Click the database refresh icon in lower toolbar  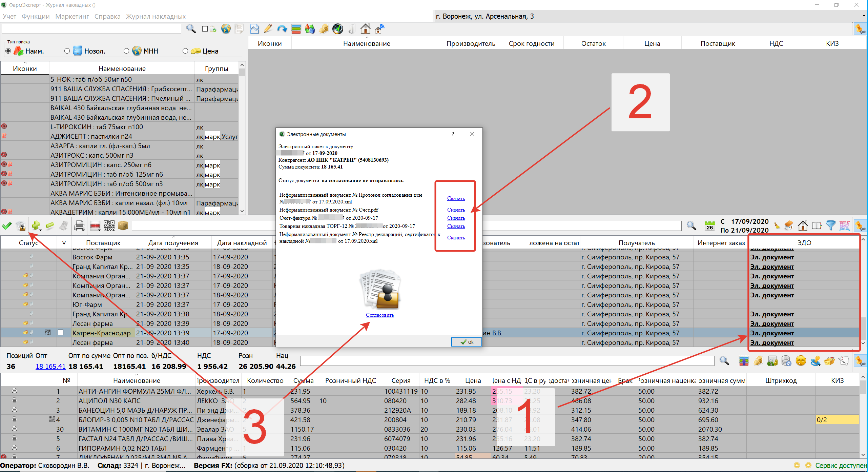[786, 361]
